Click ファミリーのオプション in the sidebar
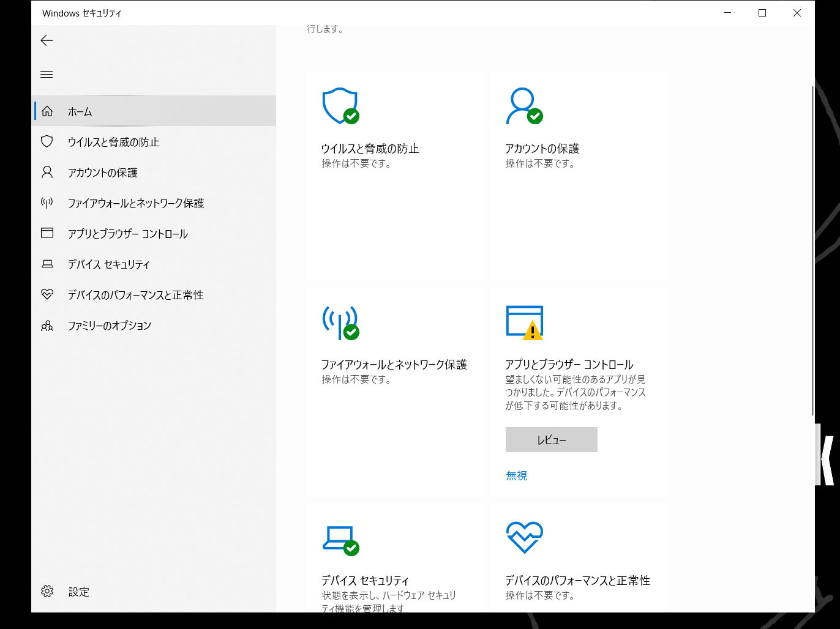This screenshot has height=629, width=840. (109, 326)
